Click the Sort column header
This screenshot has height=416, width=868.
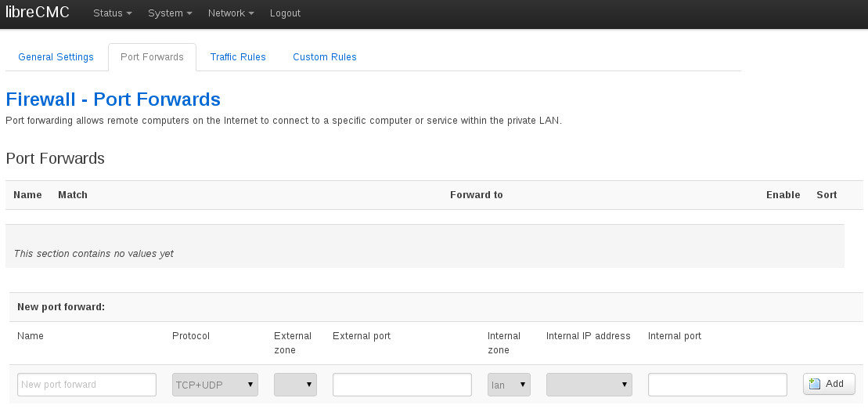point(827,195)
